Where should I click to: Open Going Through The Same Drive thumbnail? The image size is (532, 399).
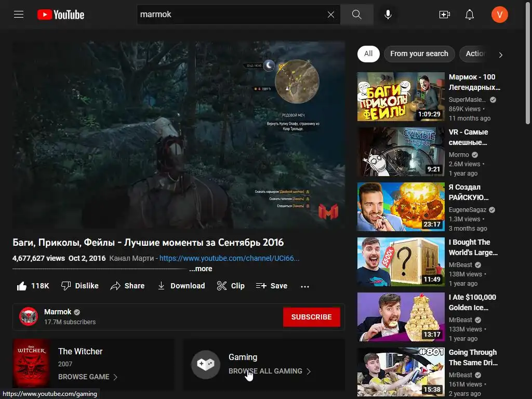pos(401,372)
